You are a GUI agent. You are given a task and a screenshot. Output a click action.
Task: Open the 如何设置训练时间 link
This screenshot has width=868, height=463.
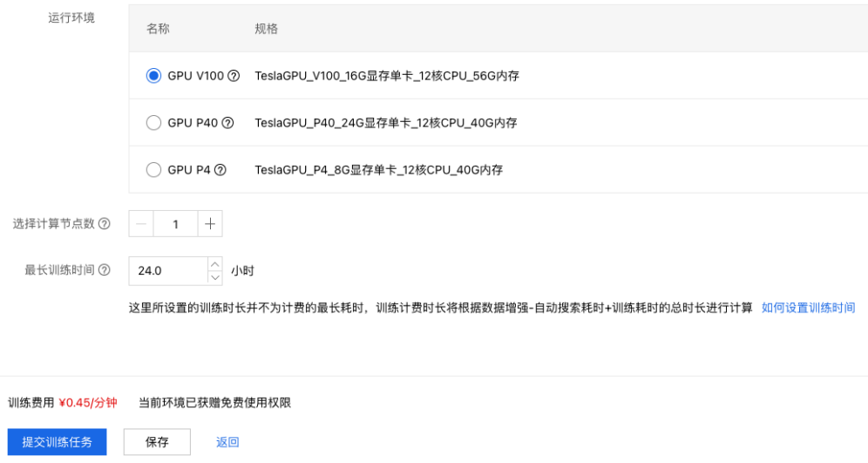[x=808, y=308]
